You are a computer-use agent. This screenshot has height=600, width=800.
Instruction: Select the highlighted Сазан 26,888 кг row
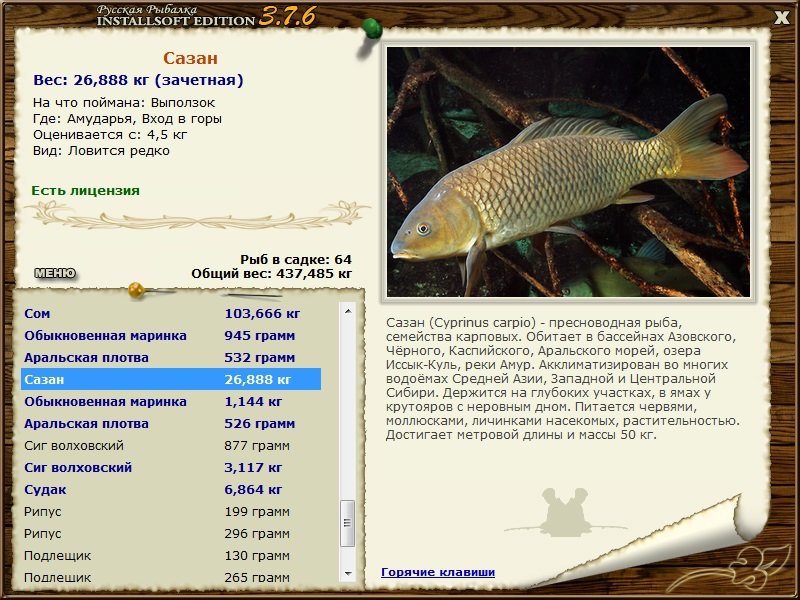click(x=171, y=380)
